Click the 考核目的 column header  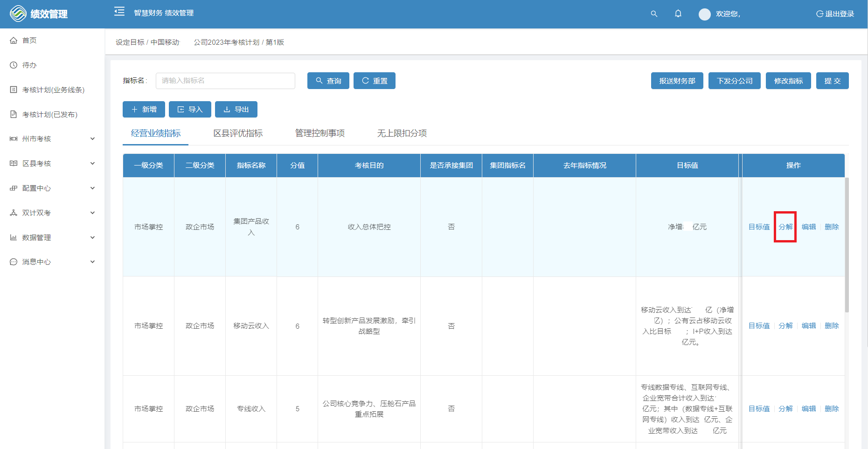click(x=369, y=166)
